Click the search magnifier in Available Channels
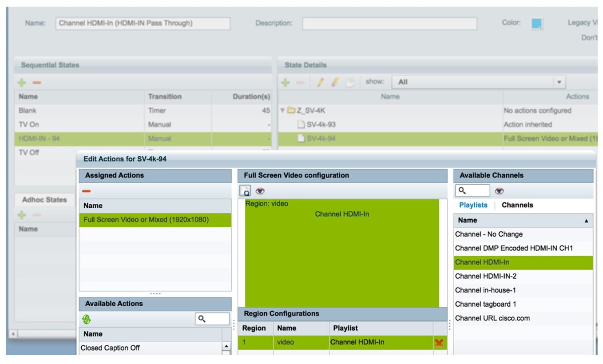The width and height of the screenshot is (603, 364). [462, 192]
